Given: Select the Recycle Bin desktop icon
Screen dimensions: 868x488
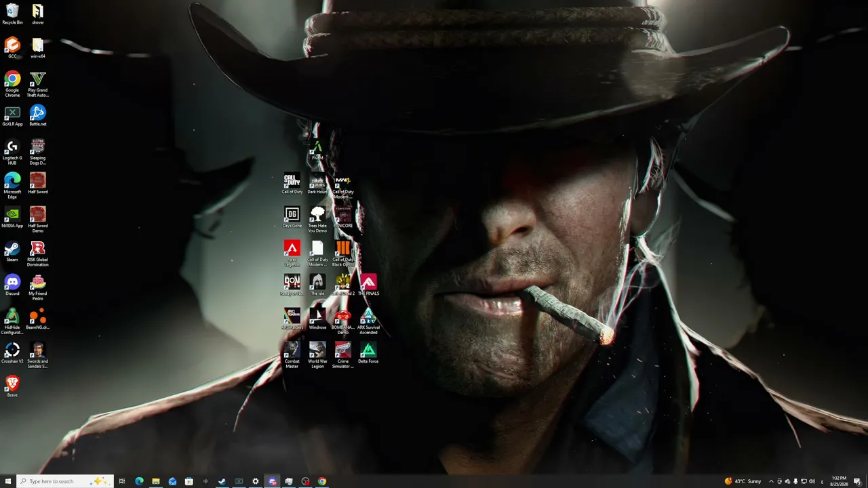Looking at the screenshot, I should click(12, 14).
